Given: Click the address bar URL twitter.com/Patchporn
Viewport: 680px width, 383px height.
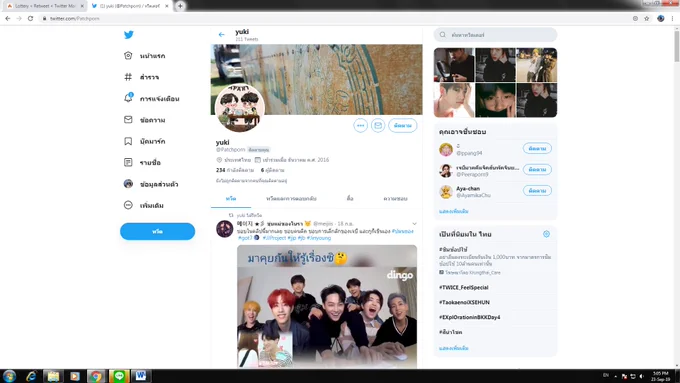Looking at the screenshot, I should click(75, 19).
